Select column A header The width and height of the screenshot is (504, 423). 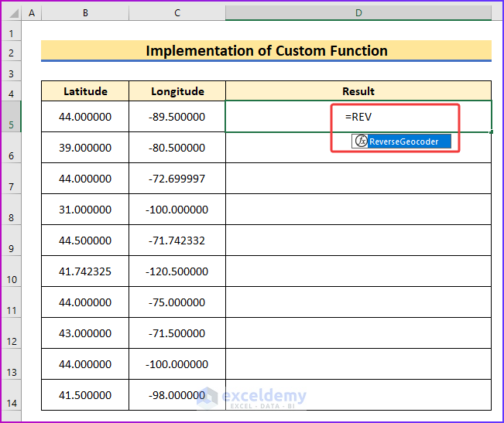click(x=32, y=13)
